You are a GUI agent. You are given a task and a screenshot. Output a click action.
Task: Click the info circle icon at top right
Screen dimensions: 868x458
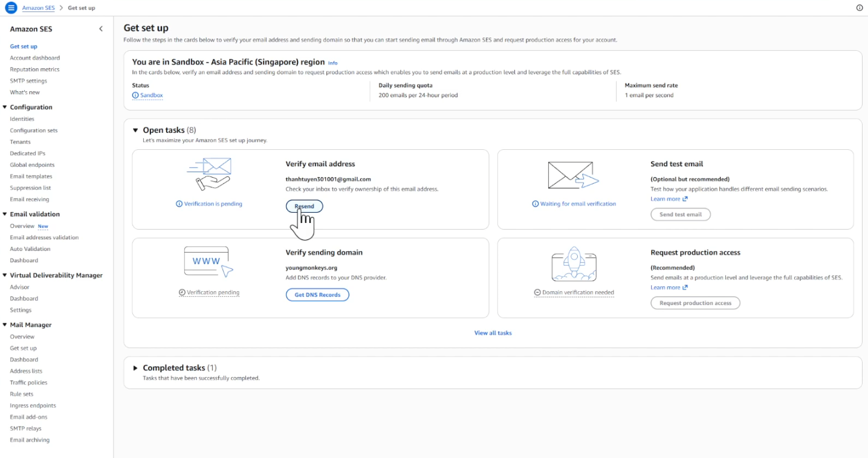coord(860,8)
